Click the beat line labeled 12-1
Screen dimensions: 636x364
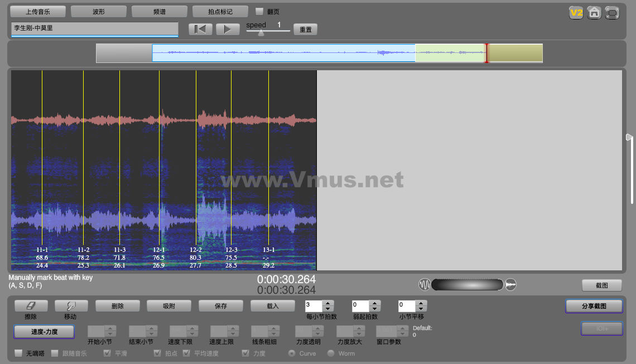[160, 158]
